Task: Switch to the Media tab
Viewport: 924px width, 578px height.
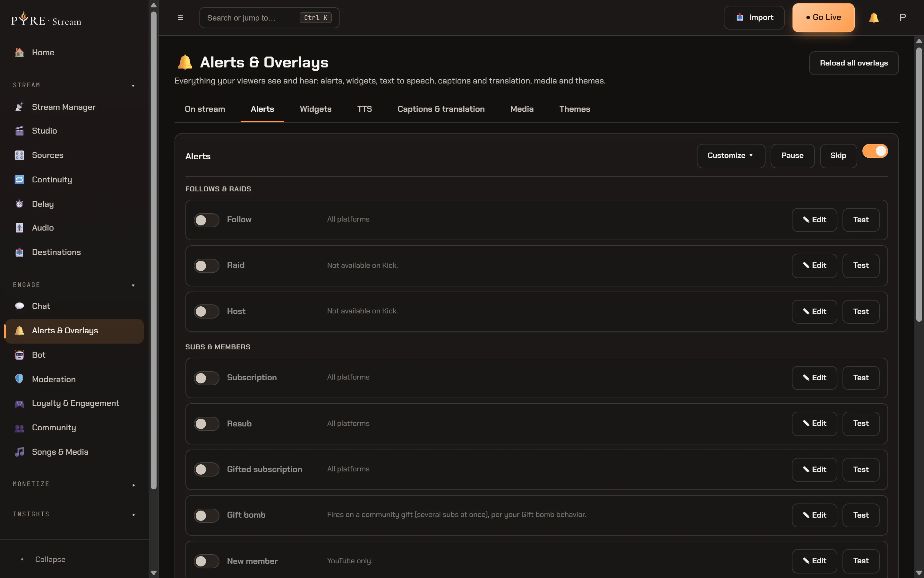Action: click(522, 109)
